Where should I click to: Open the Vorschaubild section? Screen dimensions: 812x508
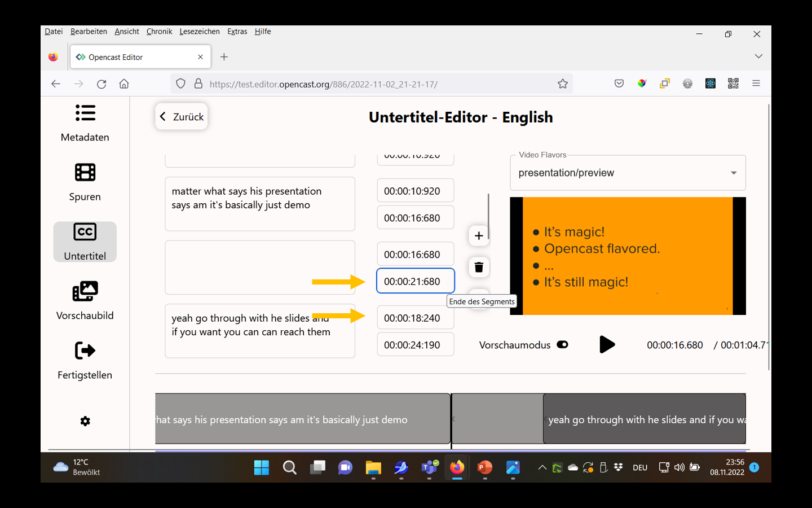pos(85,301)
